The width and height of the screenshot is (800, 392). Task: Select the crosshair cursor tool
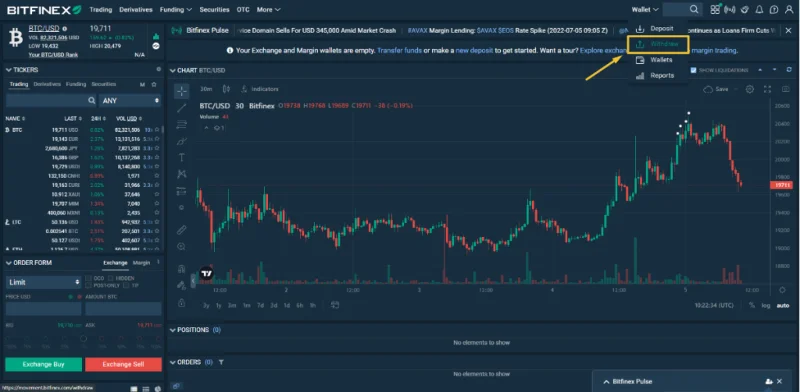click(x=182, y=91)
